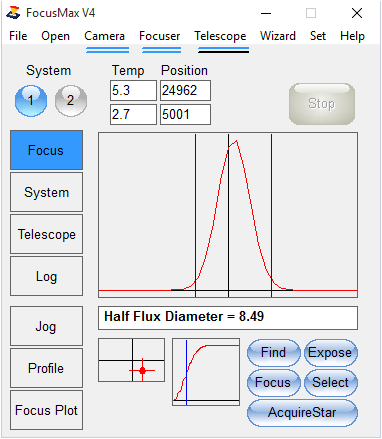Click the star profile curve graph
Viewport: 382px width, 439px height.
click(228, 215)
